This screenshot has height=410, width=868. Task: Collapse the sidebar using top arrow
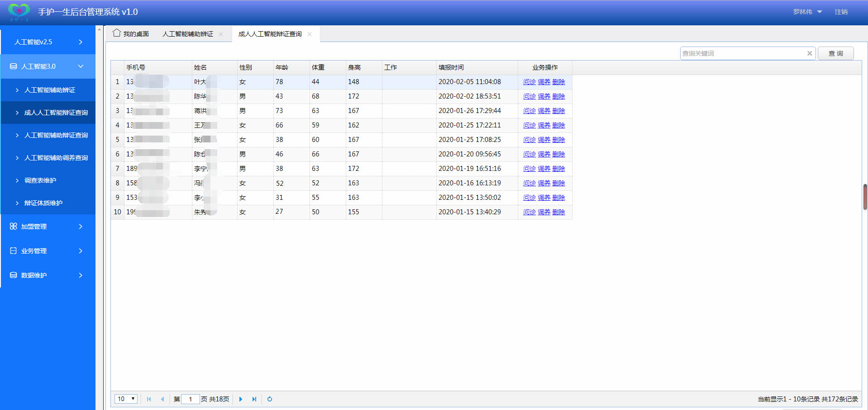[99, 29]
